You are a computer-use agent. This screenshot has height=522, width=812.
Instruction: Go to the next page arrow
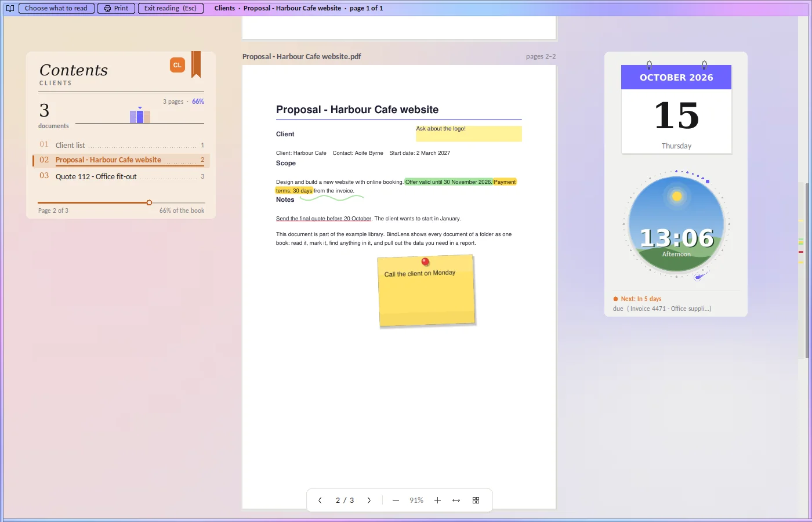tap(369, 500)
